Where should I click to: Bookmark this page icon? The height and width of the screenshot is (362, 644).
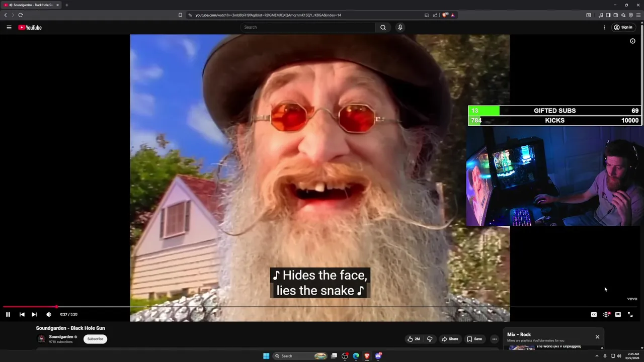point(180,15)
